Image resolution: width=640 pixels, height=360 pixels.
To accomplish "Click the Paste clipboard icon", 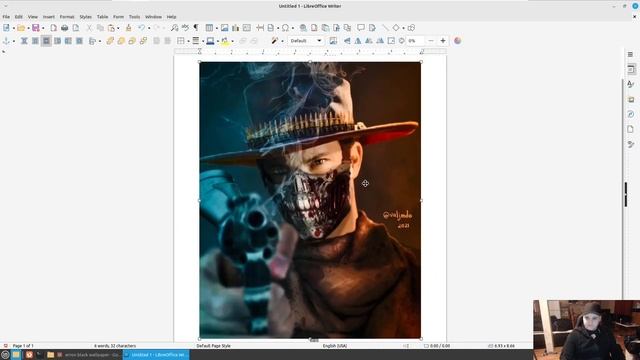I will click(x=111, y=28).
